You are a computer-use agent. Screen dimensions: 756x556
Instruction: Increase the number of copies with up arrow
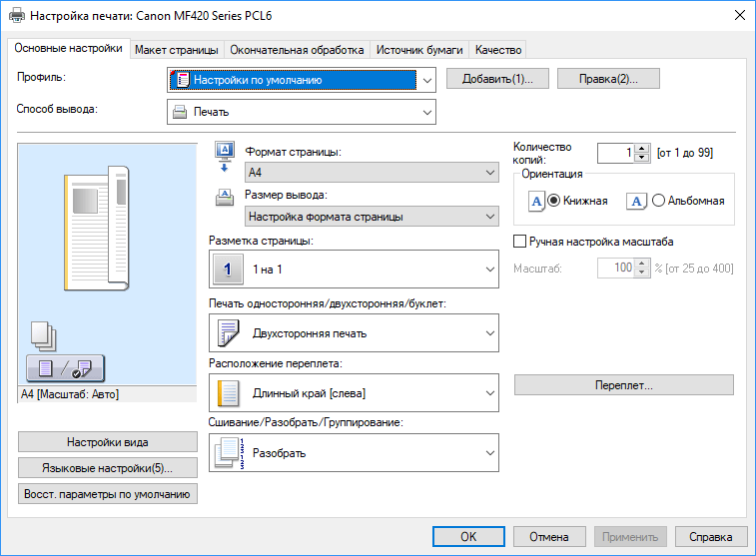point(642,149)
